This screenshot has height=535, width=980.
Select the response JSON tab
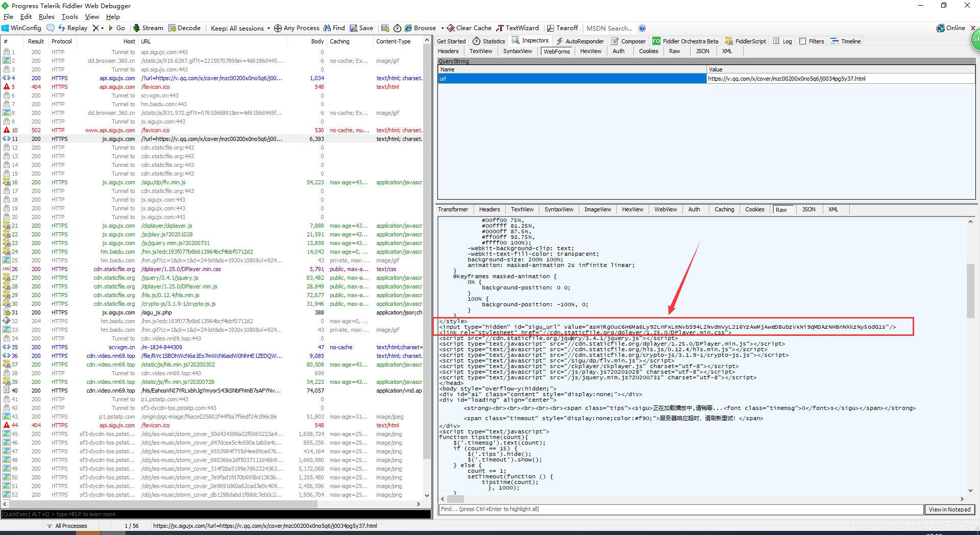tap(808, 209)
